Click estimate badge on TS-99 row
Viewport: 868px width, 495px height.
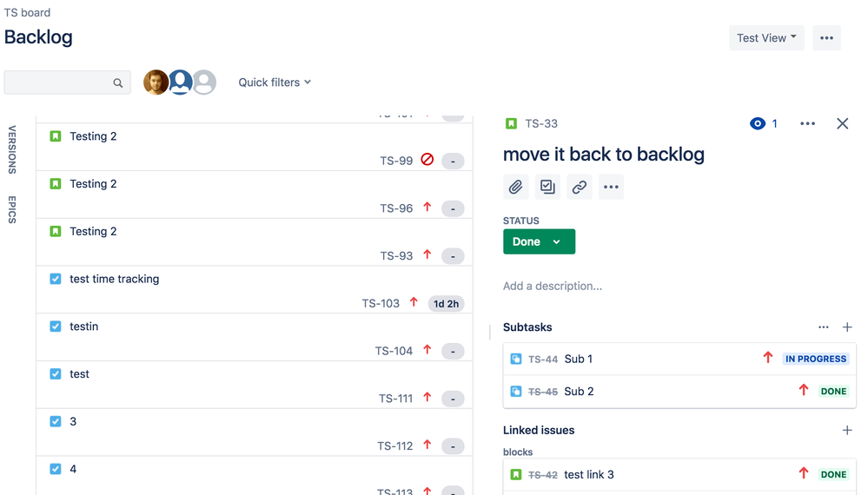tap(453, 161)
